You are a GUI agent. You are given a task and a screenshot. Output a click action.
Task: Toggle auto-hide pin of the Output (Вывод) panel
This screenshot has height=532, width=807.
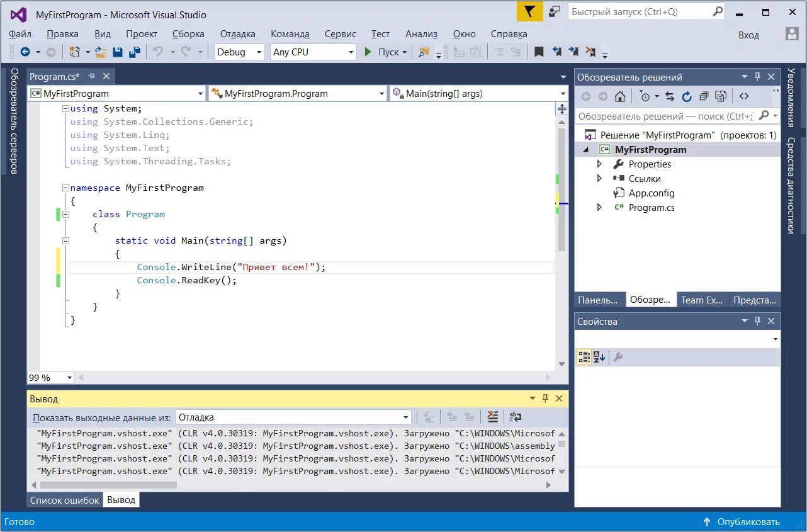coord(545,399)
